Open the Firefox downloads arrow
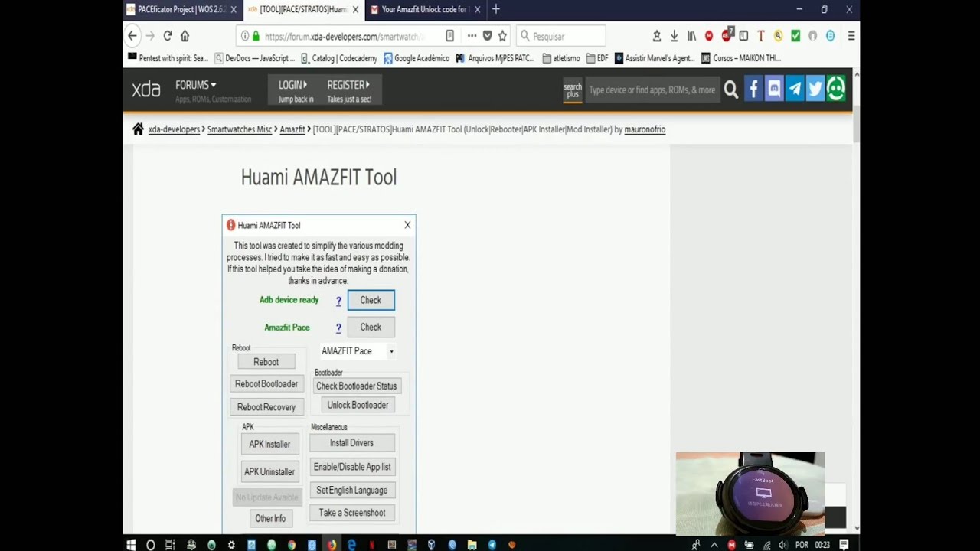The height and width of the screenshot is (551, 980). 674,36
